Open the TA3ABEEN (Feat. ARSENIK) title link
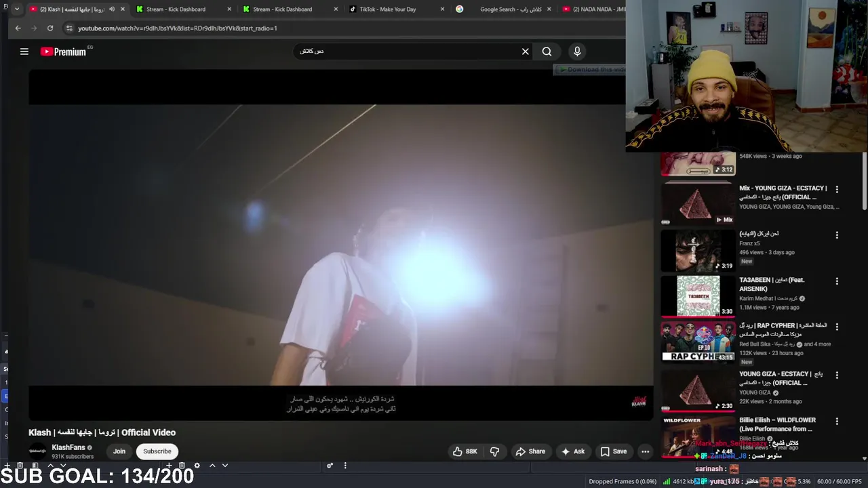 [772, 284]
